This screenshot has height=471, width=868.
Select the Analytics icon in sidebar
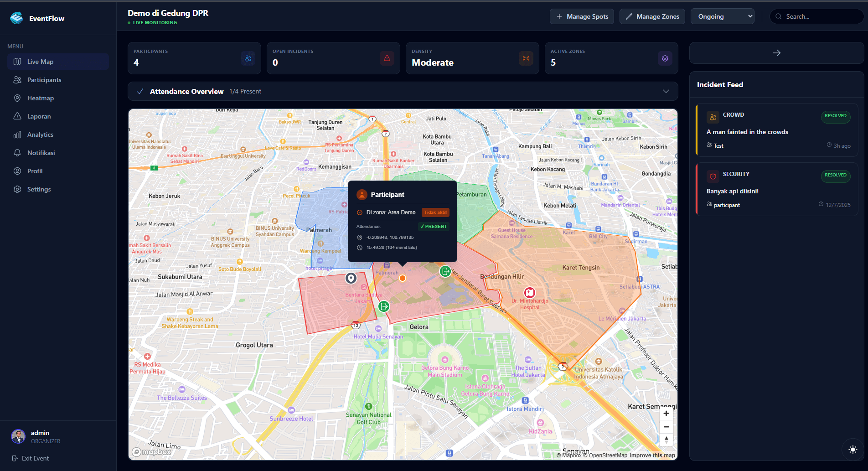(17, 135)
